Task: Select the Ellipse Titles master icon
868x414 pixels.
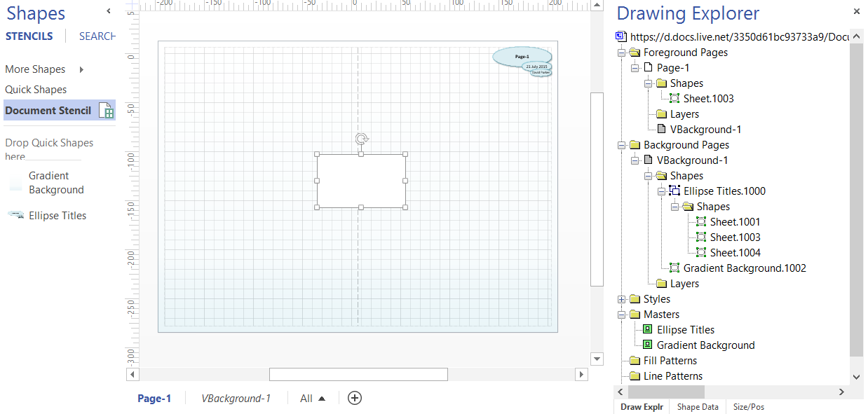Action: (648, 330)
